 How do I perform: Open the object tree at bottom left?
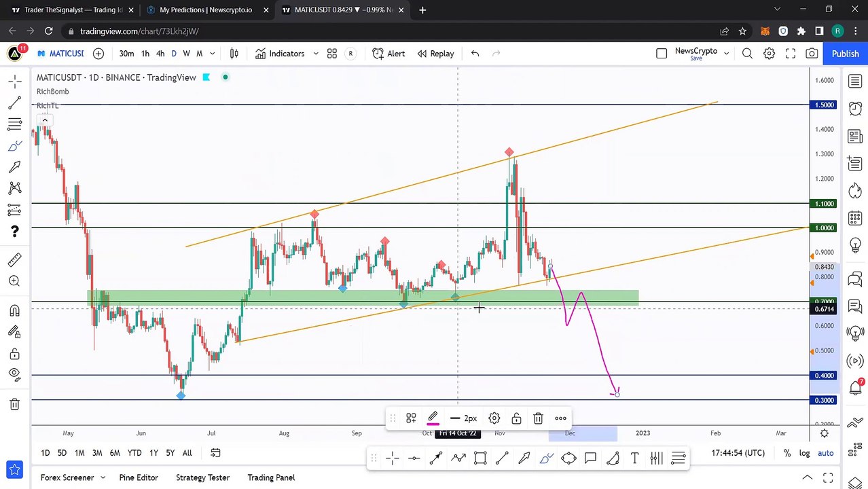tap(14, 469)
